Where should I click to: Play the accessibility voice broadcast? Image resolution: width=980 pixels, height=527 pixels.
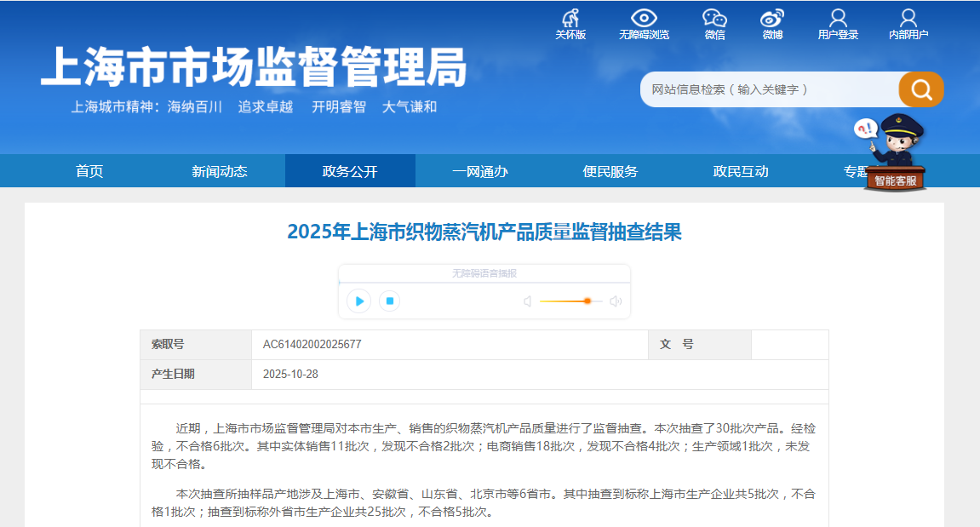359,301
